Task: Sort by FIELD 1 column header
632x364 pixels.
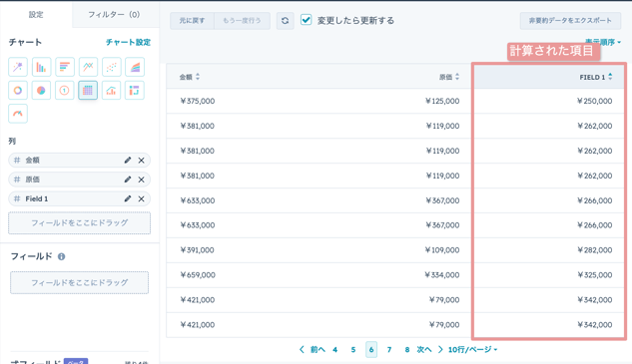Action: [x=596, y=77]
